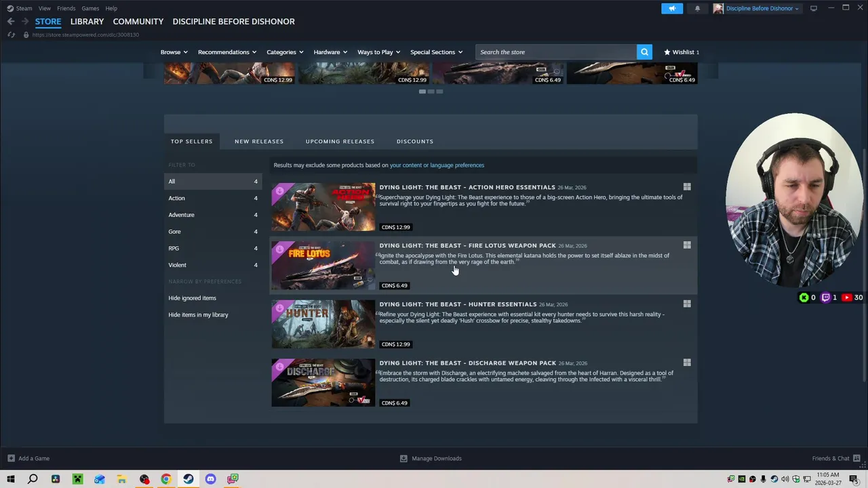This screenshot has width=868, height=488.
Task: Filter results by RPG
Action: tap(213, 248)
